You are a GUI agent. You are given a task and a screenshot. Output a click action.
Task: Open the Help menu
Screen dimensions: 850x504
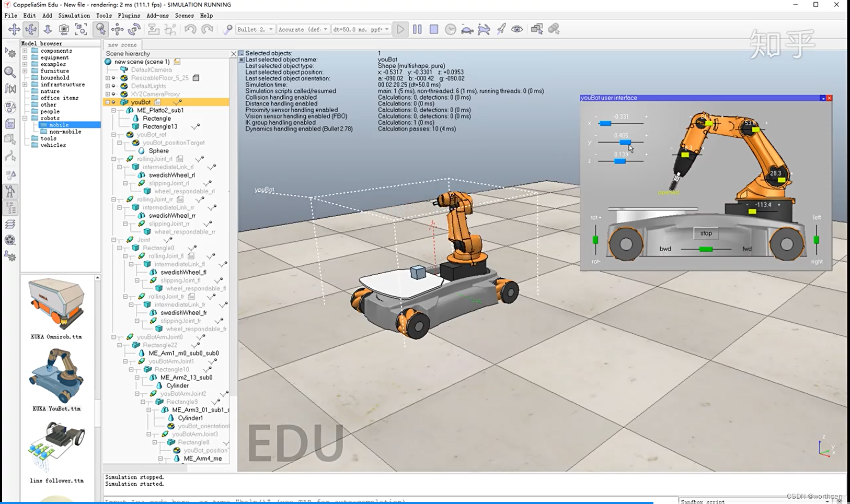point(206,16)
